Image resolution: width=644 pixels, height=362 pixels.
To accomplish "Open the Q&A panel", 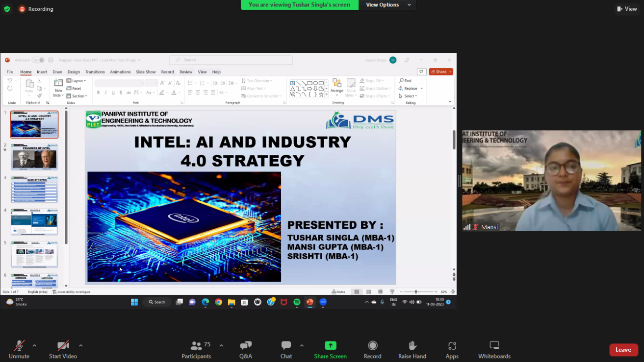I will [x=246, y=349].
